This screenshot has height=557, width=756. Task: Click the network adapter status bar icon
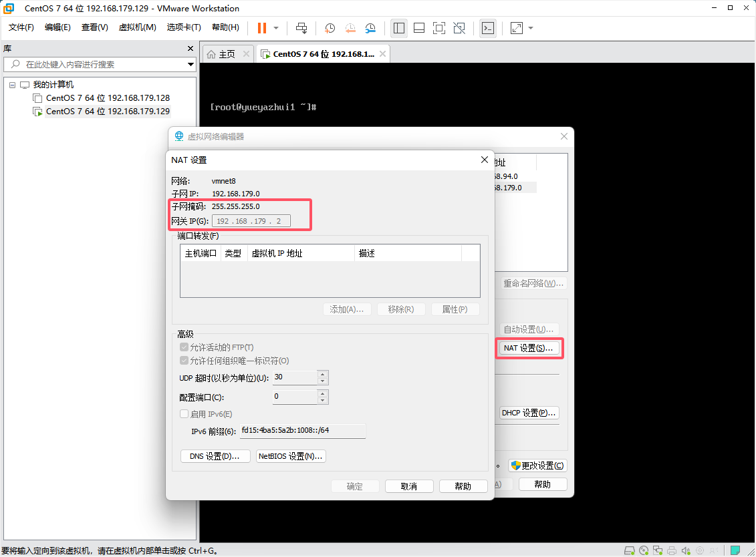(658, 550)
